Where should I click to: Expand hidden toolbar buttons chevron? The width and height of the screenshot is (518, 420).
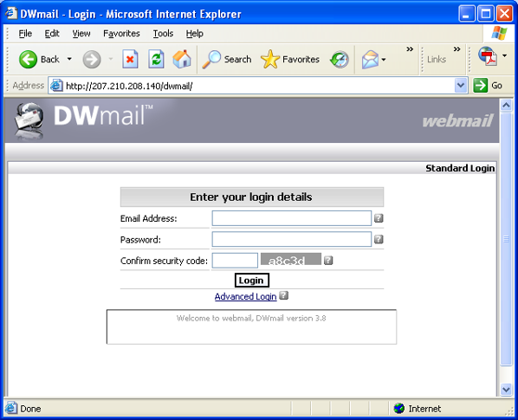[x=410, y=49]
